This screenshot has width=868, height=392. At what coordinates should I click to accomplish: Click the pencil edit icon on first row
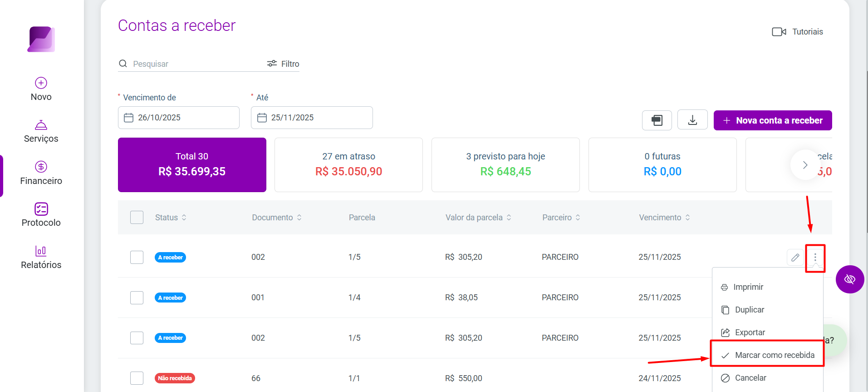tap(795, 258)
